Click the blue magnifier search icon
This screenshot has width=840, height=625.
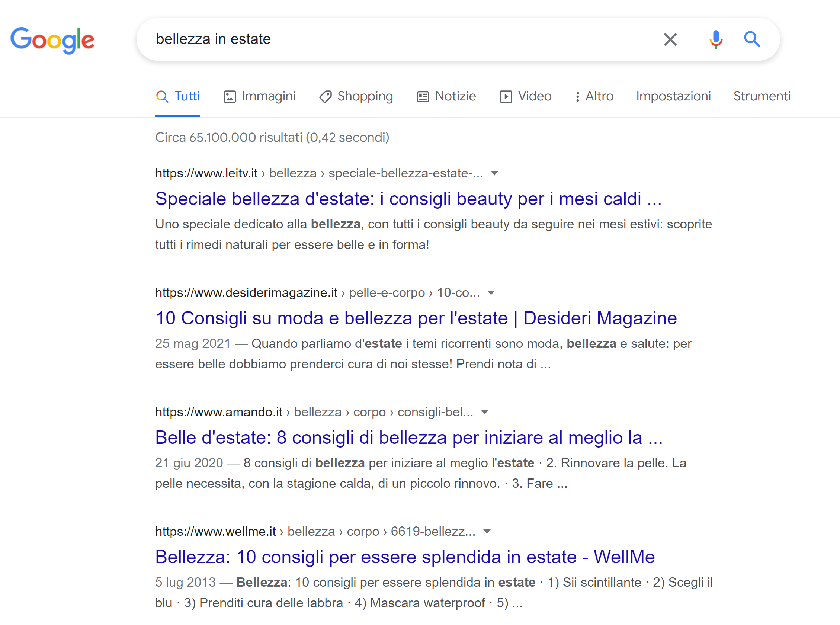tap(752, 39)
